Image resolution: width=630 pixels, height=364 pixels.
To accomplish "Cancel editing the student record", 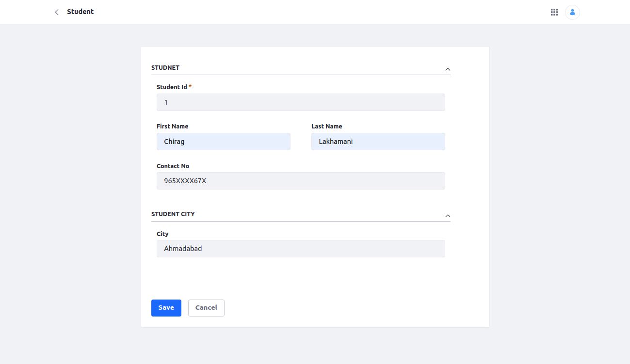I will pyautogui.click(x=206, y=308).
